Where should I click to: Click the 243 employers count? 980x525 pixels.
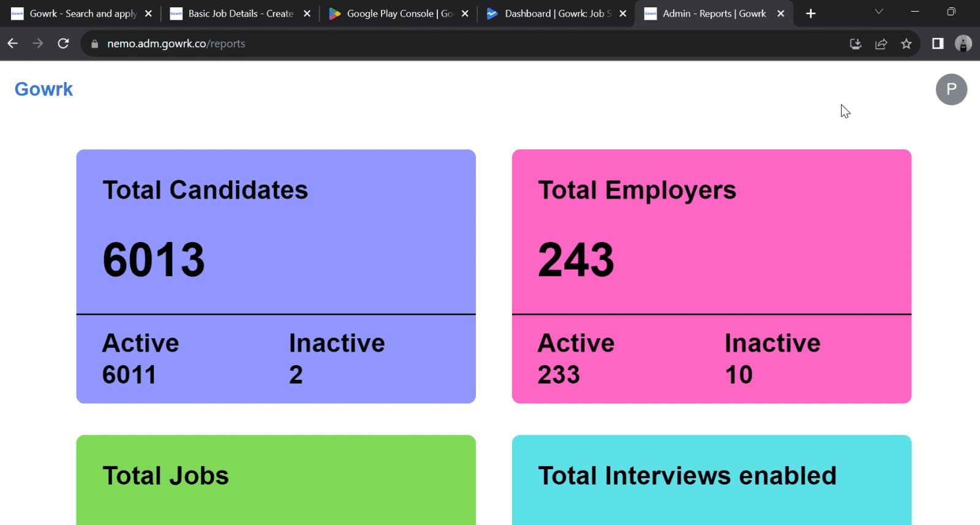click(576, 260)
